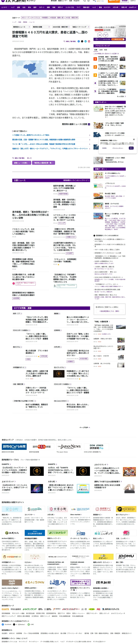Open the トラ走塁ハマった related article chevron row

click(x=51, y=135)
